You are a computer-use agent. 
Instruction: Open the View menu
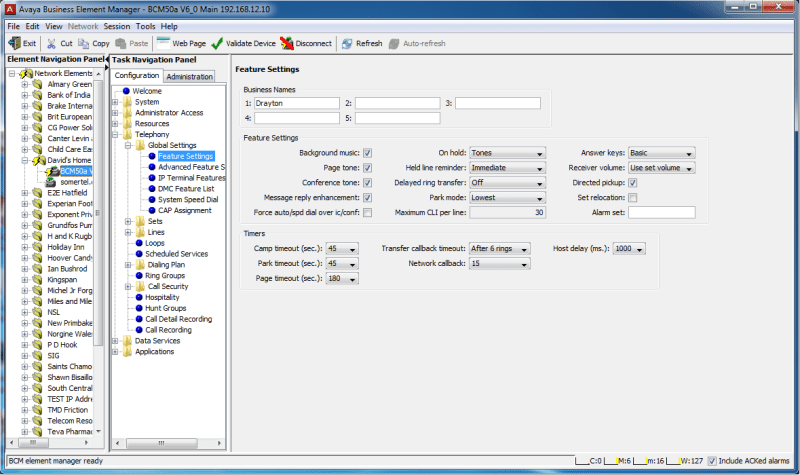[x=54, y=27]
